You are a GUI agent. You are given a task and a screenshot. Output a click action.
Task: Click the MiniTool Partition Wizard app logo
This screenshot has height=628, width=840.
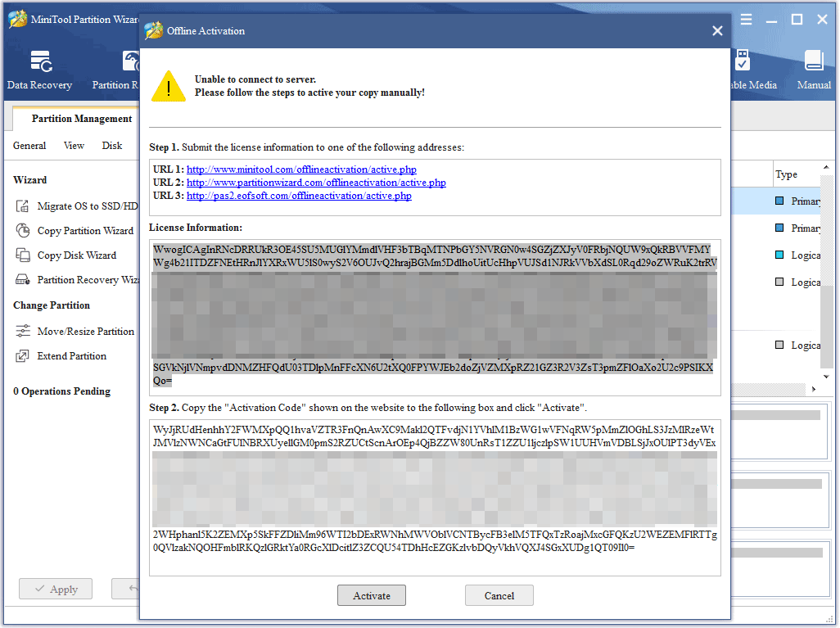click(18, 19)
